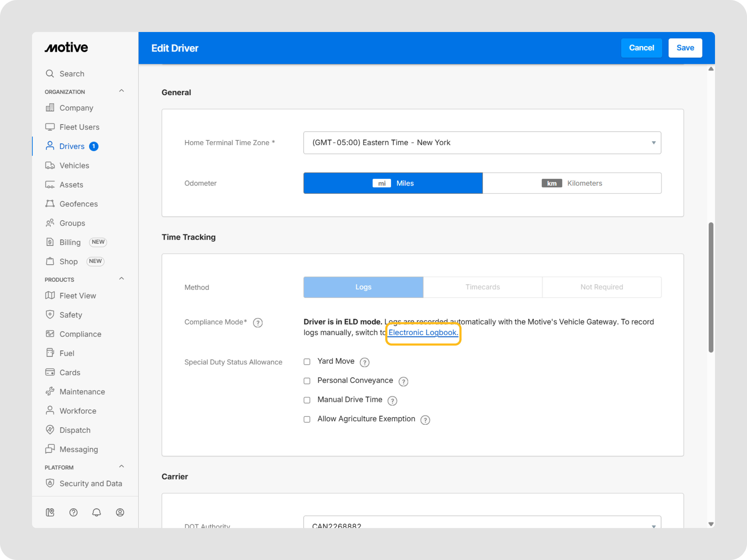The height and width of the screenshot is (560, 747).
Task: Tick the Manual Drive Time checkbox
Action: [307, 400]
